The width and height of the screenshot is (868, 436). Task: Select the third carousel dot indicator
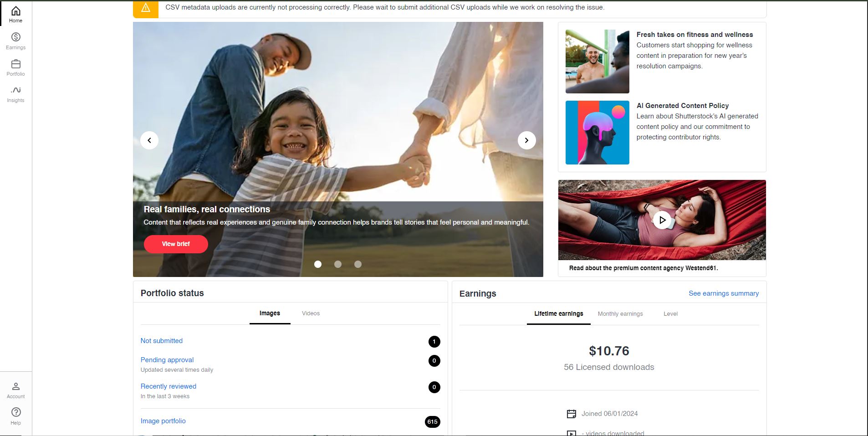click(x=358, y=264)
